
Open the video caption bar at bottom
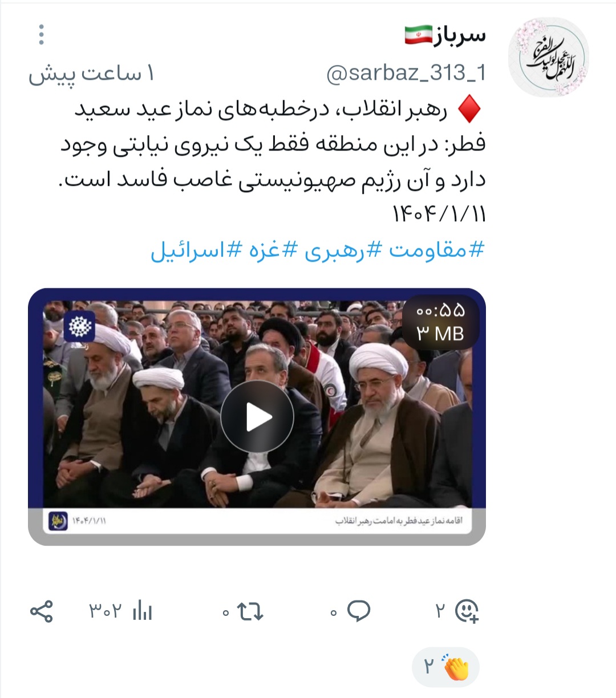coord(257,521)
